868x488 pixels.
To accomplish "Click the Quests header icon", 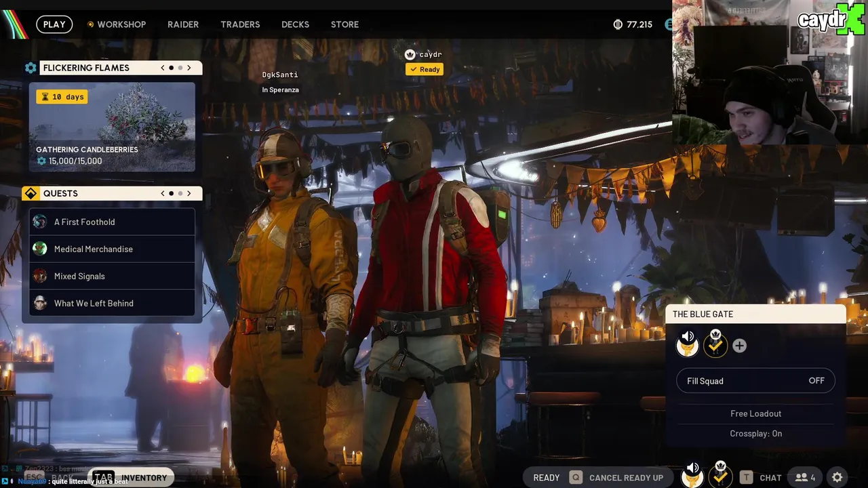I will point(31,194).
